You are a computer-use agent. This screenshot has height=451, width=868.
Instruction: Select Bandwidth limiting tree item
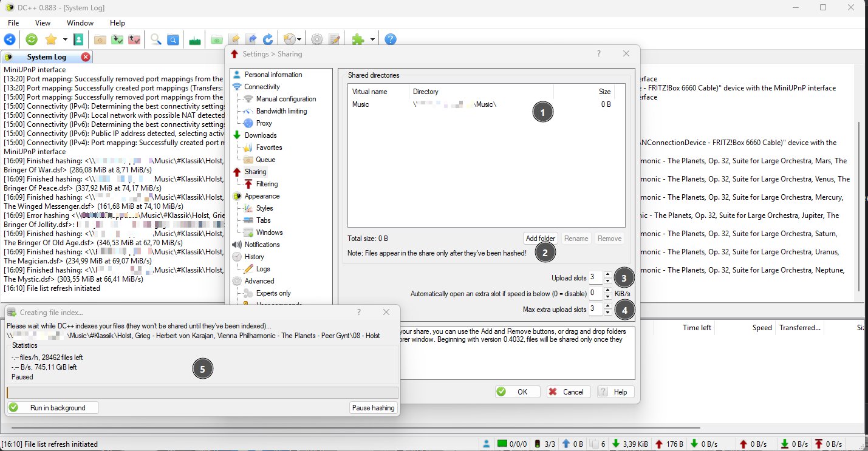click(281, 111)
